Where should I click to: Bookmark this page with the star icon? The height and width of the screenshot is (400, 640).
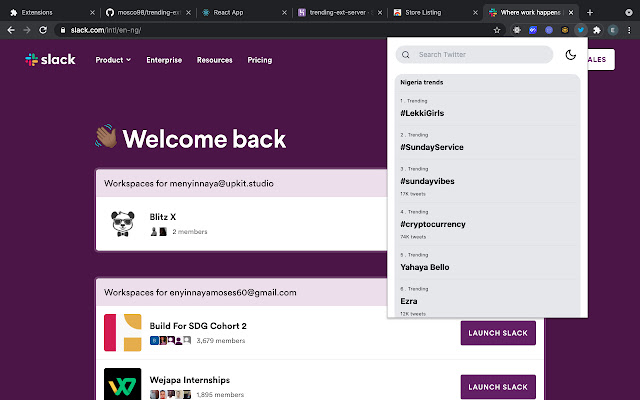(x=497, y=30)
